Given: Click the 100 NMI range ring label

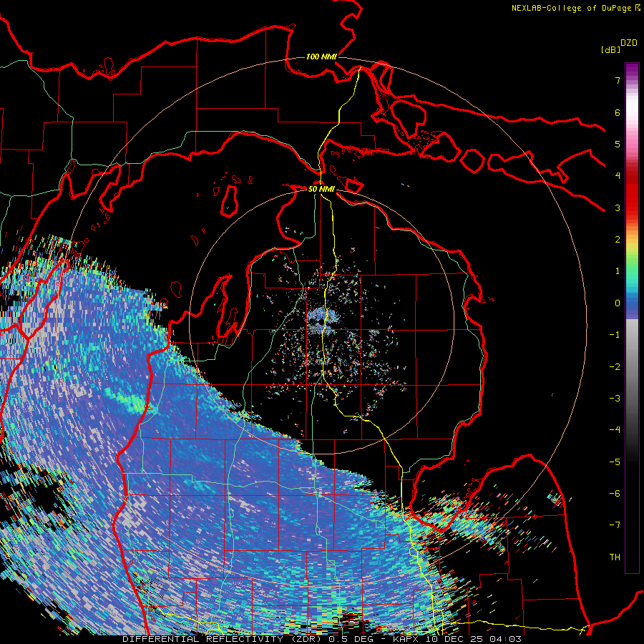Looking at the screenshot, I should [x=321, y=57].
